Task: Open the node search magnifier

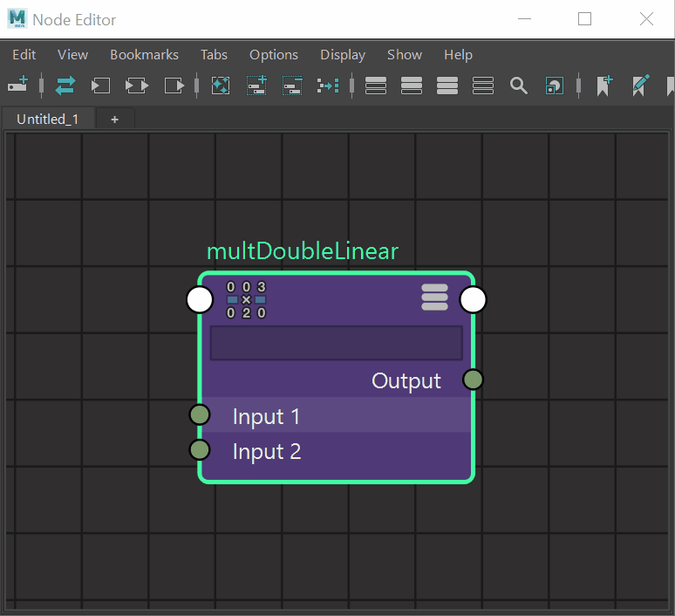Action: pyautogui.click(x=519, y=86)
